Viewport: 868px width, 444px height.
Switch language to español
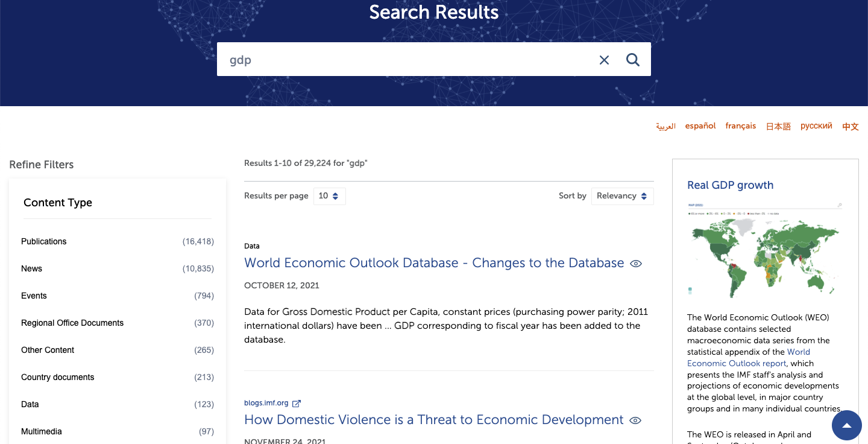[x=700, y=126]
